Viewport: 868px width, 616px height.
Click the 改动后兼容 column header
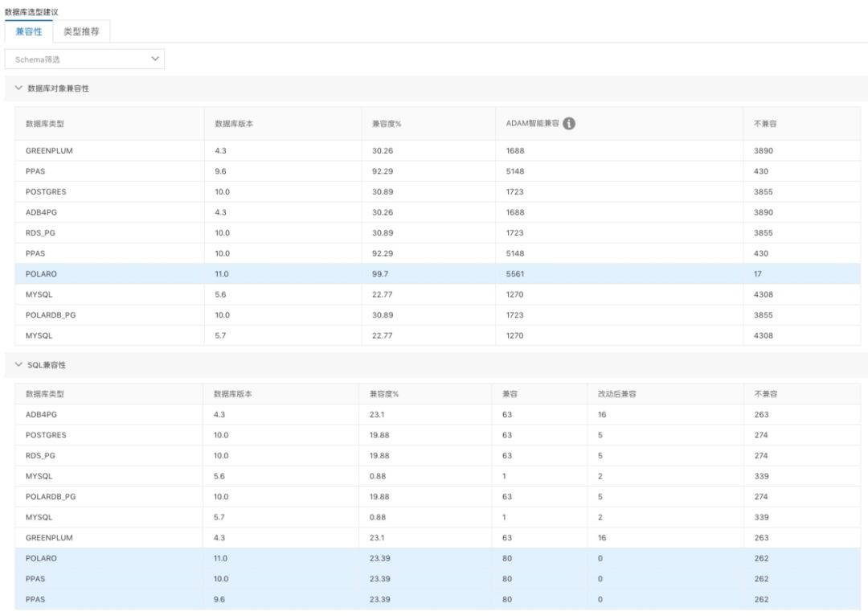pyautogui.click(x=617, y=394)
